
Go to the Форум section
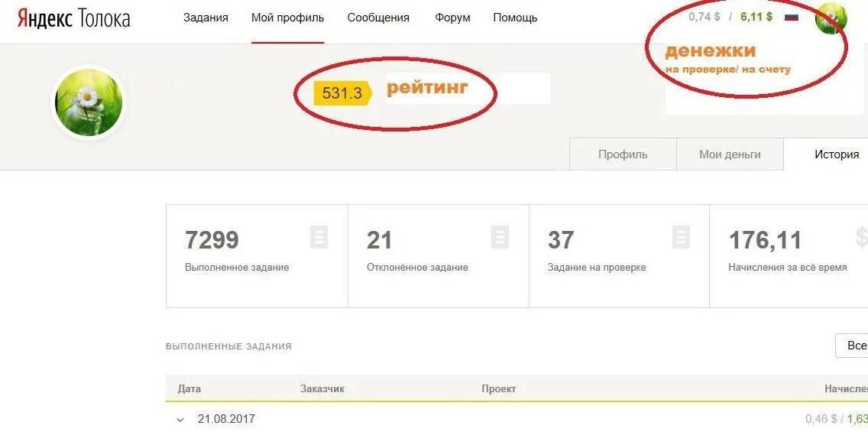pyautogui.click(x=453, y=18)
